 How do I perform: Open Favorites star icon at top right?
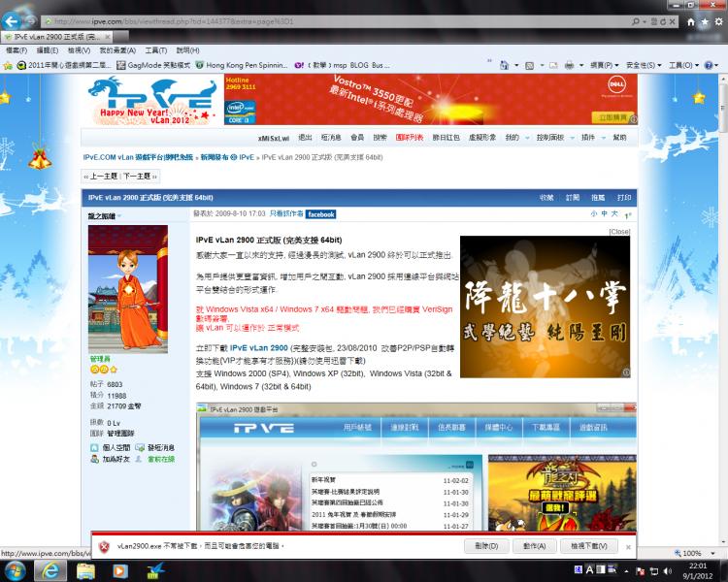705,21
